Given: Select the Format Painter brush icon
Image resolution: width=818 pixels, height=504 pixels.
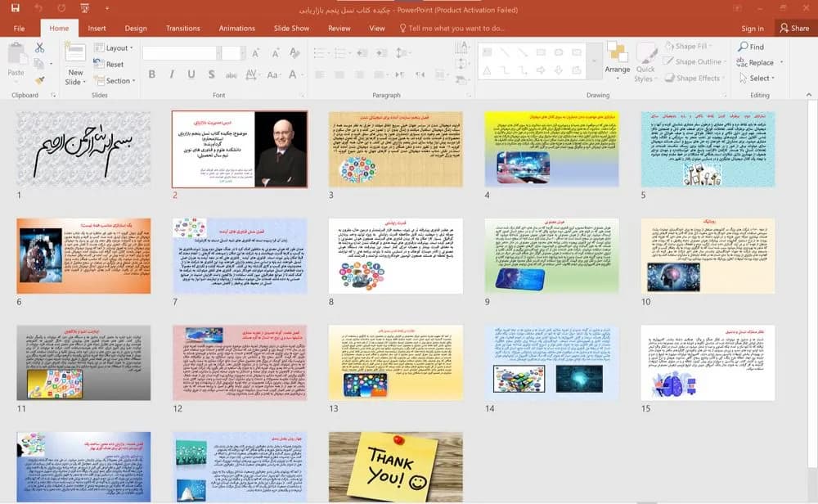Looking at the screenshot, I should coord(39,80).
